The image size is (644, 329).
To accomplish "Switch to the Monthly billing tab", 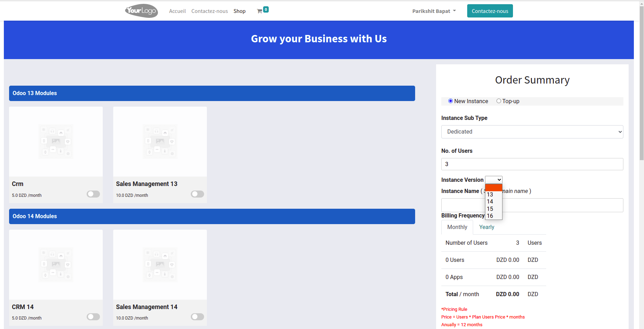I will (457, 227).
